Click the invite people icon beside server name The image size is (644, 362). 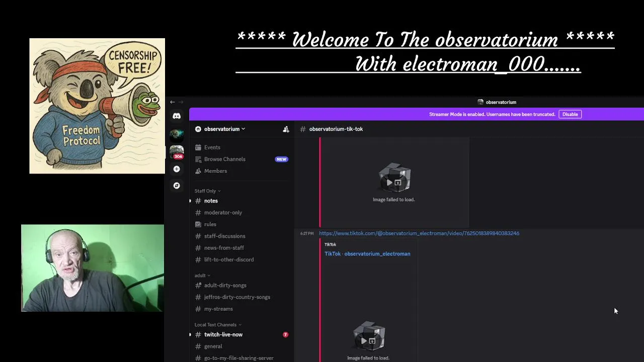286,129
